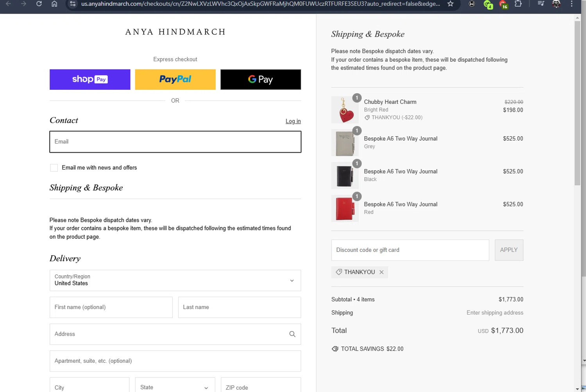The width and height of the screenshot is (586, 392).
Task: Focus the Apartment, suite field
Action: [x=175, y=361]
